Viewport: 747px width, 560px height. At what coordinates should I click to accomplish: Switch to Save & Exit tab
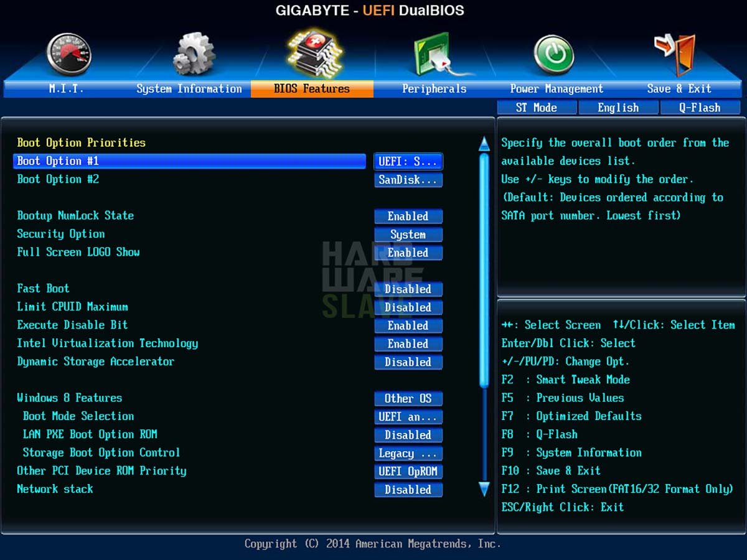pyautogui.click(x=679, y=89)
